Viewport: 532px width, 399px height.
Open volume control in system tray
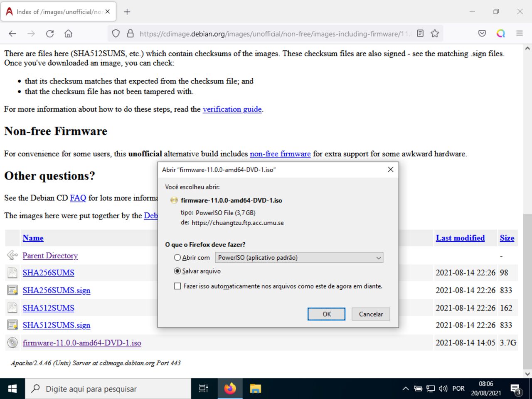tap(443, 389)
